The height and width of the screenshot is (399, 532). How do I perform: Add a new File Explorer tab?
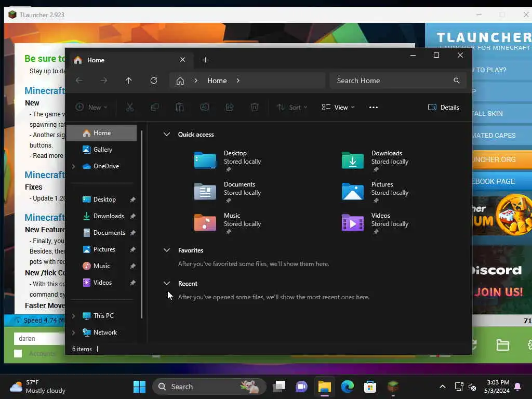205,60
